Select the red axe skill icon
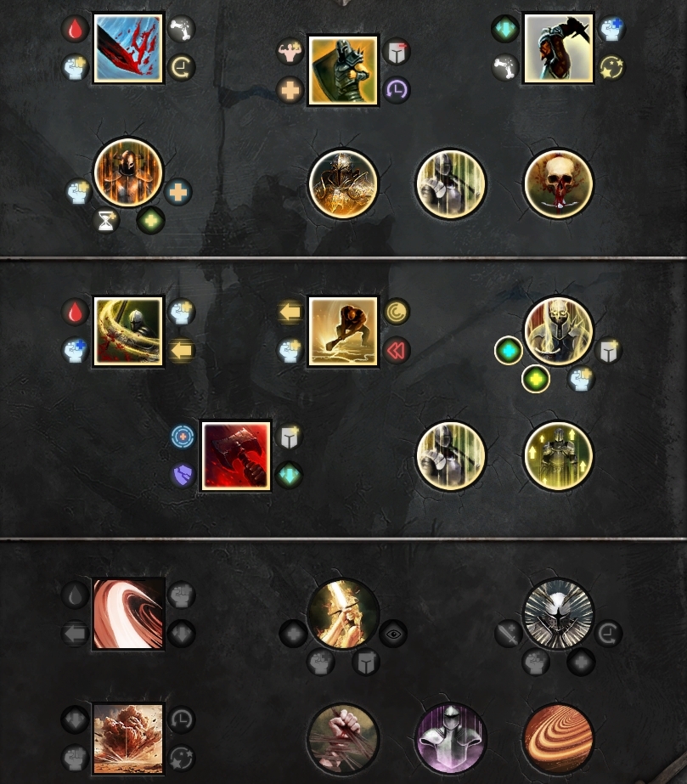 (x=236, y=455)
